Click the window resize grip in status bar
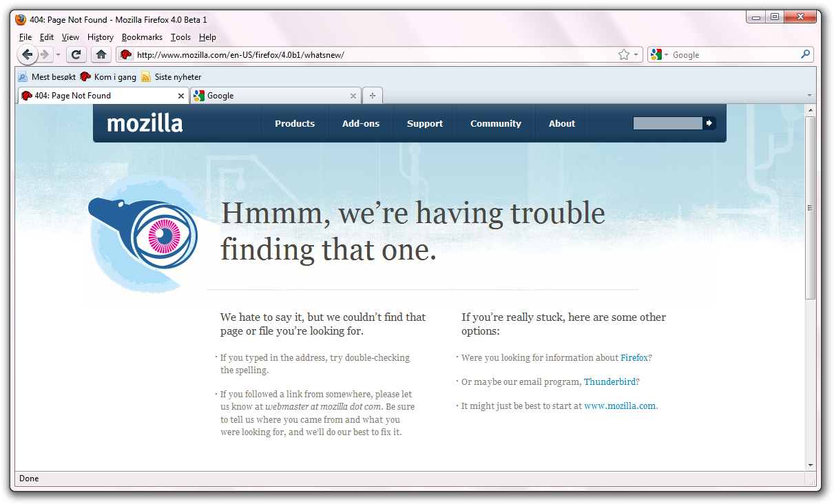 [813, 481]
